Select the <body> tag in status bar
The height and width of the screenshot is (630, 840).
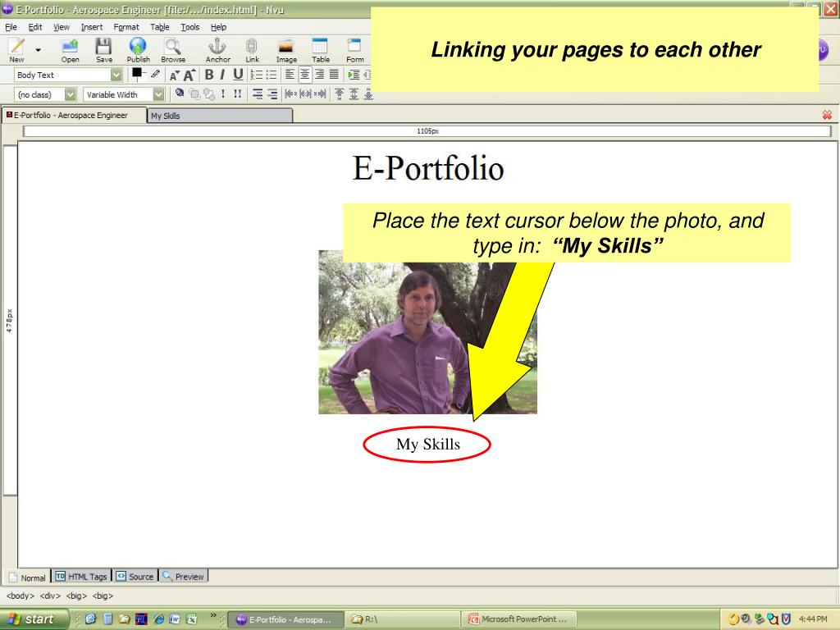click(x=21, y=596)
